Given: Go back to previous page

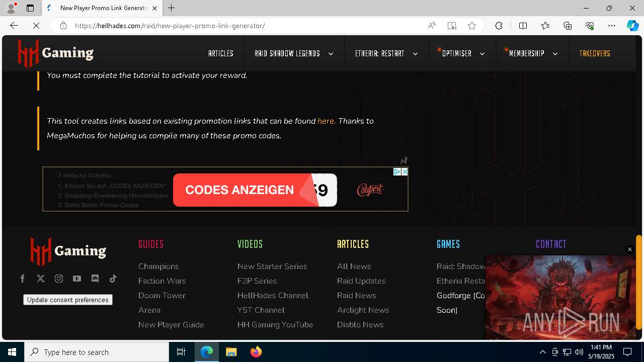Looking at the screenshot, I should click(14, 26).
